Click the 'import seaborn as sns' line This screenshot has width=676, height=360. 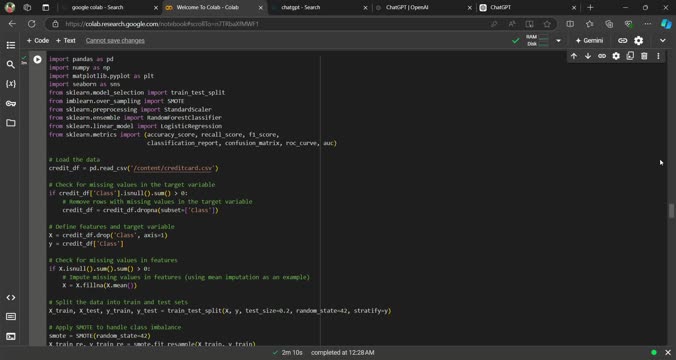pyautogui.click(x=84, y=84)
